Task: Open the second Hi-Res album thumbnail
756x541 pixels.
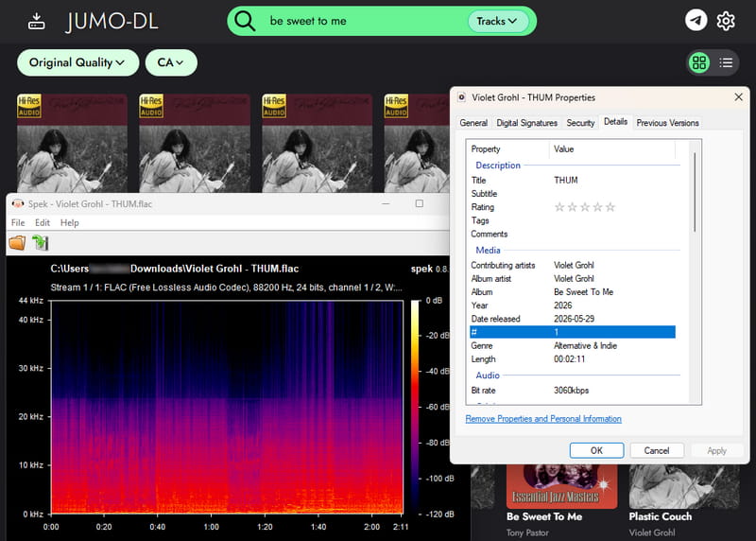Action: (x=195, y=143)
